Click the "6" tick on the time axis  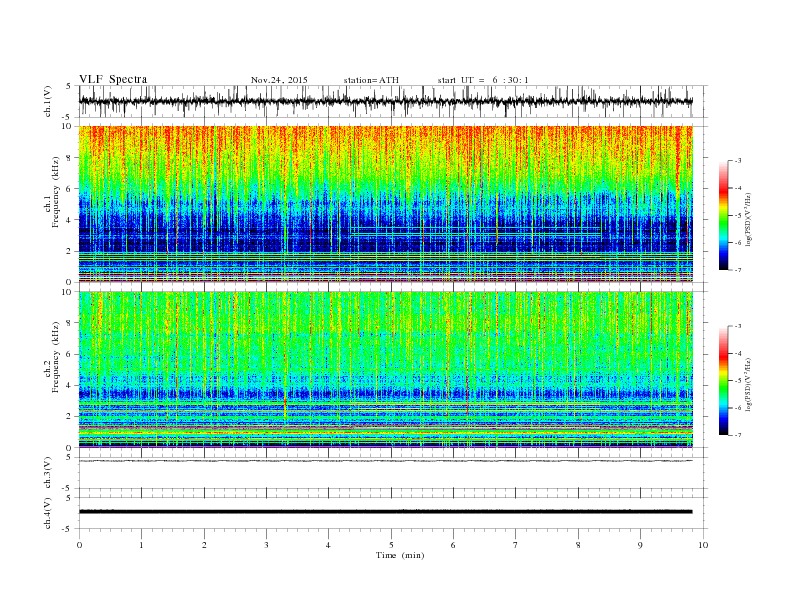pyautogui.click(x=453, y=545)
